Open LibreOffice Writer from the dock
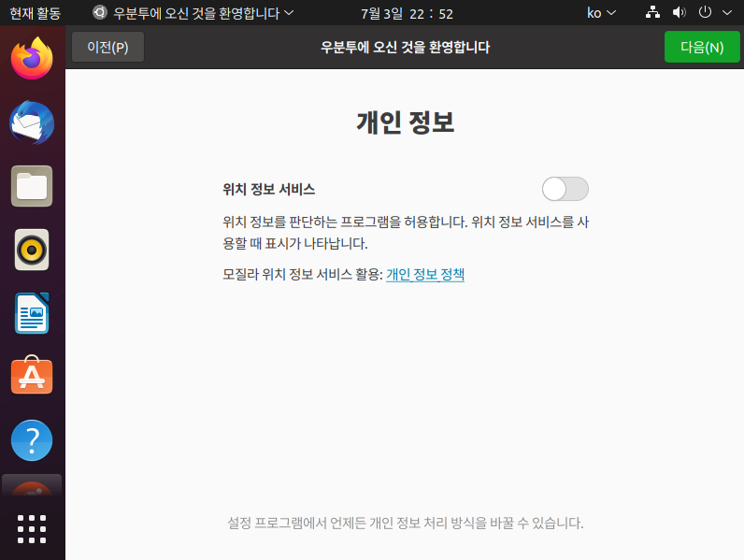 (x=32, y=313)
